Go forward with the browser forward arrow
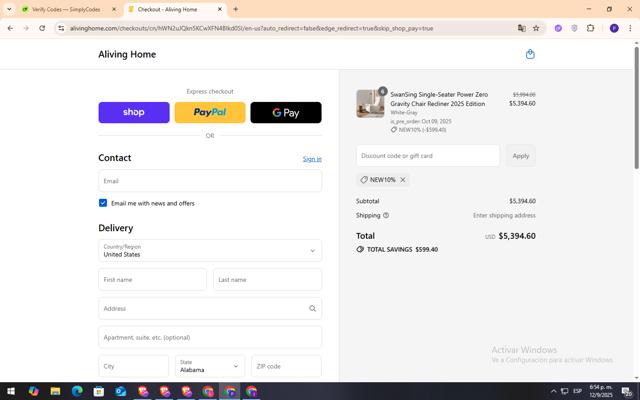The width and height of the screenshot is (640, 400). tap(26, 28)
